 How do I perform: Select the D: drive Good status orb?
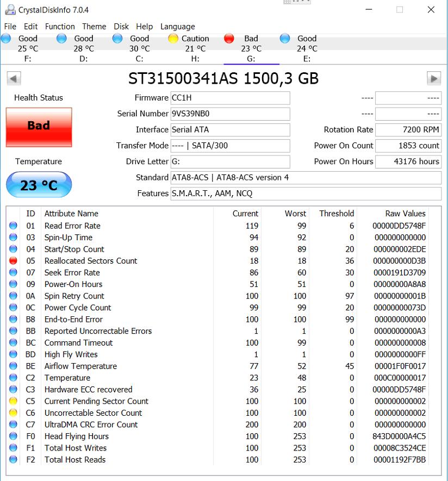(x=61, y=39)
